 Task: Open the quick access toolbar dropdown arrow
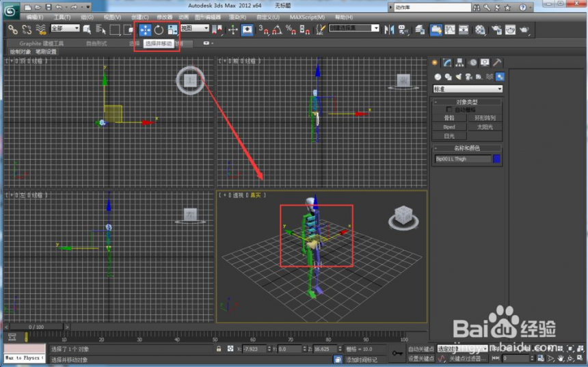(88, 7)
